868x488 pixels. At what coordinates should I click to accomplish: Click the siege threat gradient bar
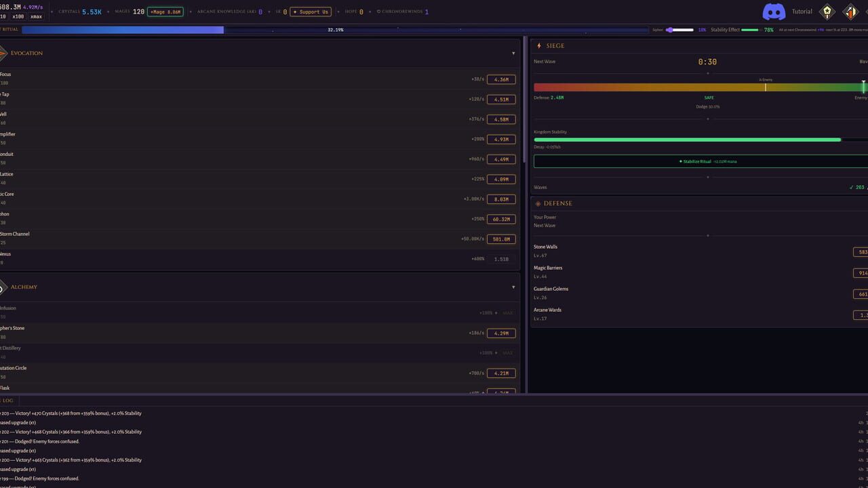click(701, 87)
